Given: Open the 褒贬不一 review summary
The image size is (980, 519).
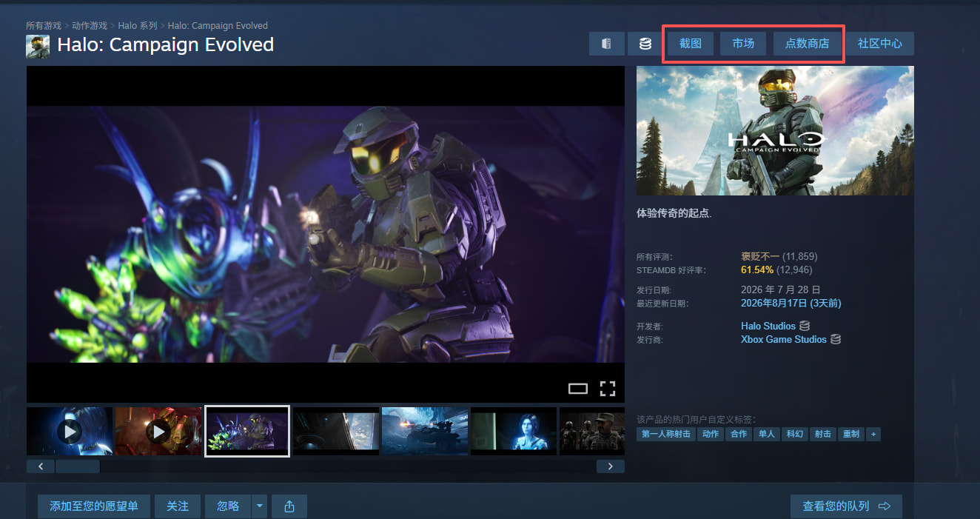Looking at the screenshot, I should (x=760, y=256).
